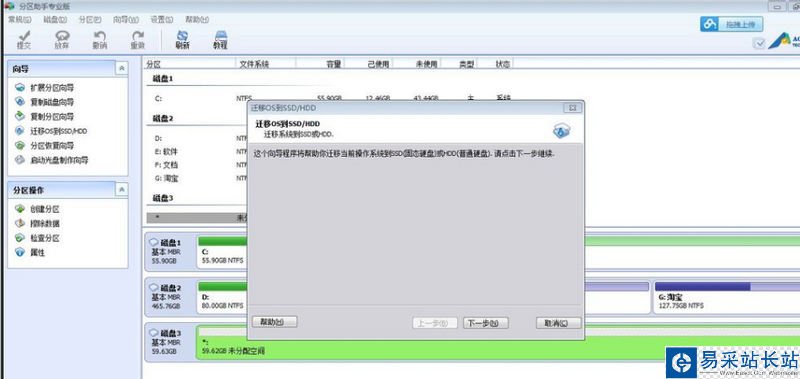
Task: Select 磁盘1 基本 MBR 55.90GB label
Action: [x=169, y=252]
